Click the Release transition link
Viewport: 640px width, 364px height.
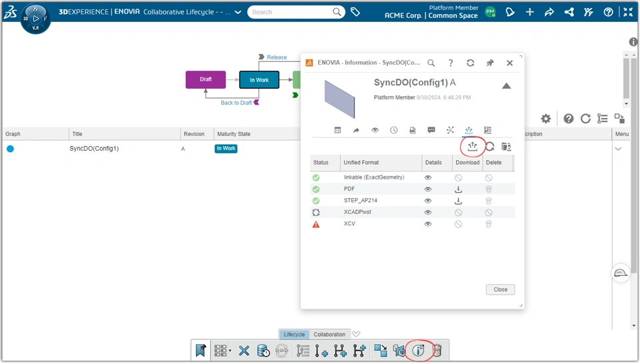(x=277, y=57)
